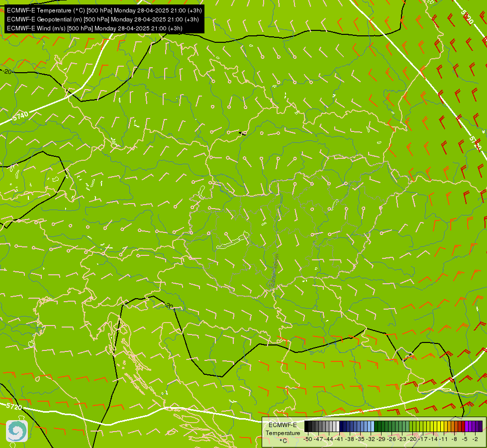Click the 'ECMWF-E' legend heading
The width and height of the screenshot is (487, 448).
pyautogui.click(x=283, y=425)
